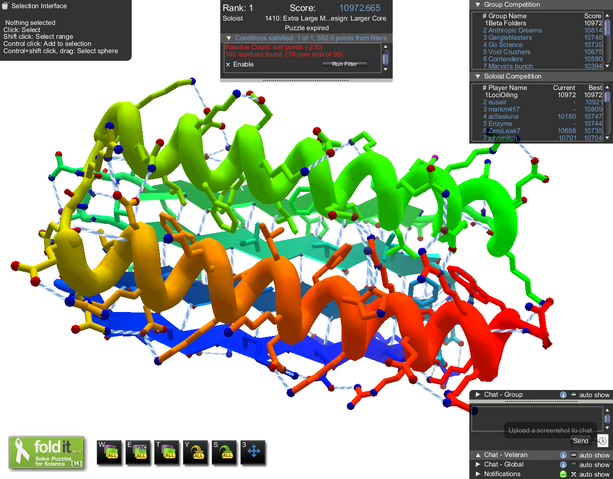Open the Foldit main menu logo
Viewport: 613px width, 479px height.
(x=47, y=452)
